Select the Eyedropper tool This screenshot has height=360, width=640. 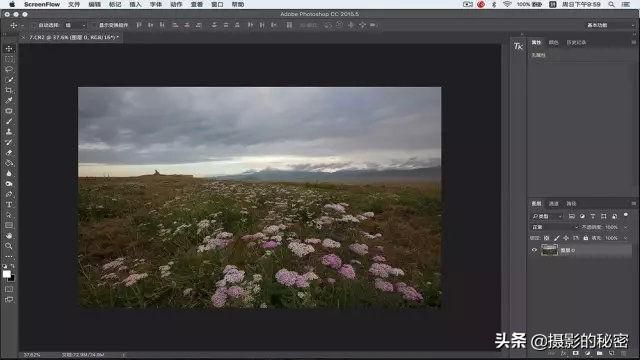tap(9, 100)
